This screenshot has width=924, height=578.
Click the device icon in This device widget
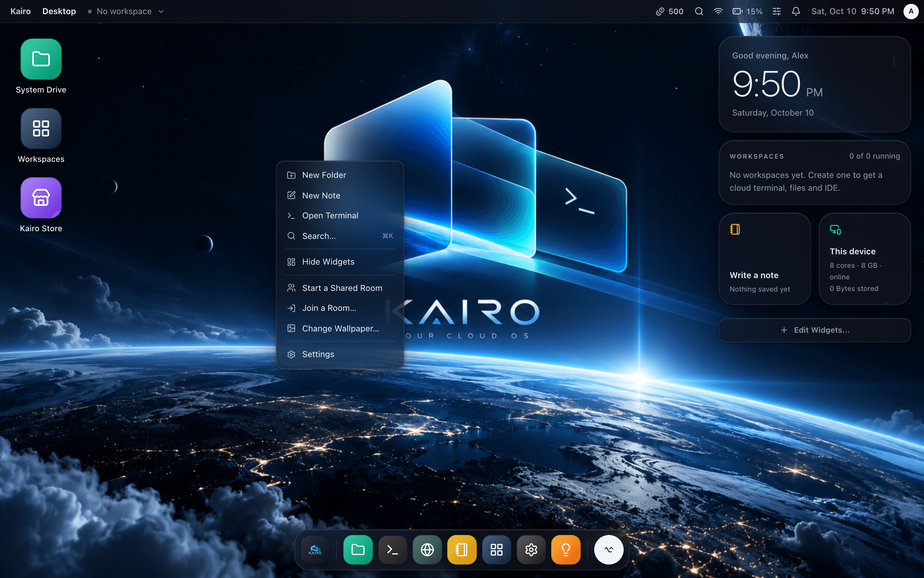click(835, 229)
